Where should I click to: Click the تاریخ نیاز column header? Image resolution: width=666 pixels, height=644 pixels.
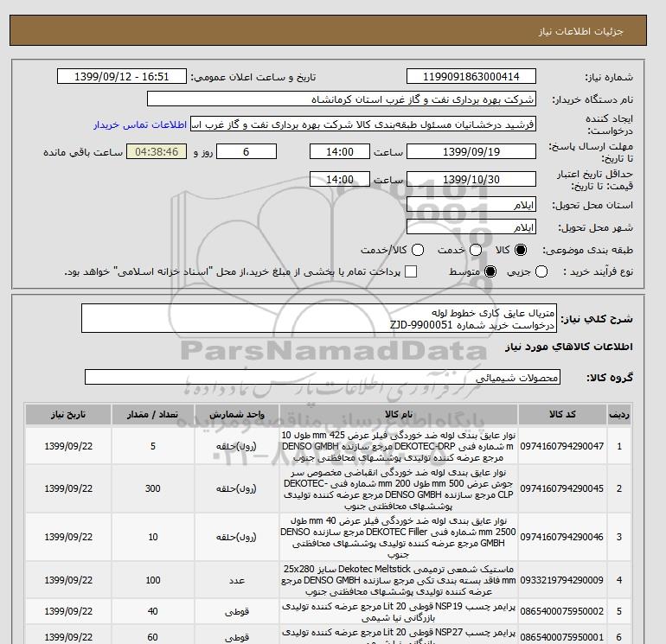(68, 414)
